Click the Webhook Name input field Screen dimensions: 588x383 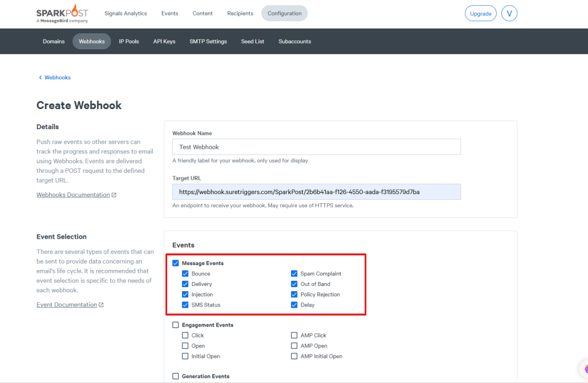coord(316,147)
